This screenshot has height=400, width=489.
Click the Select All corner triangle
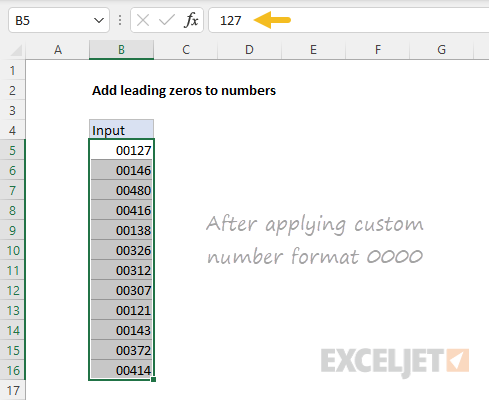coord(16,50)
